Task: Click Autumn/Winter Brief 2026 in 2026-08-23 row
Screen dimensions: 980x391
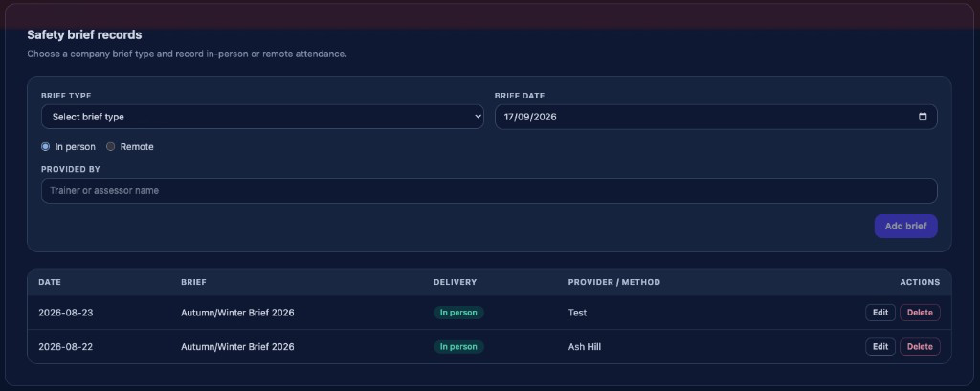Action: coord(237,313)
